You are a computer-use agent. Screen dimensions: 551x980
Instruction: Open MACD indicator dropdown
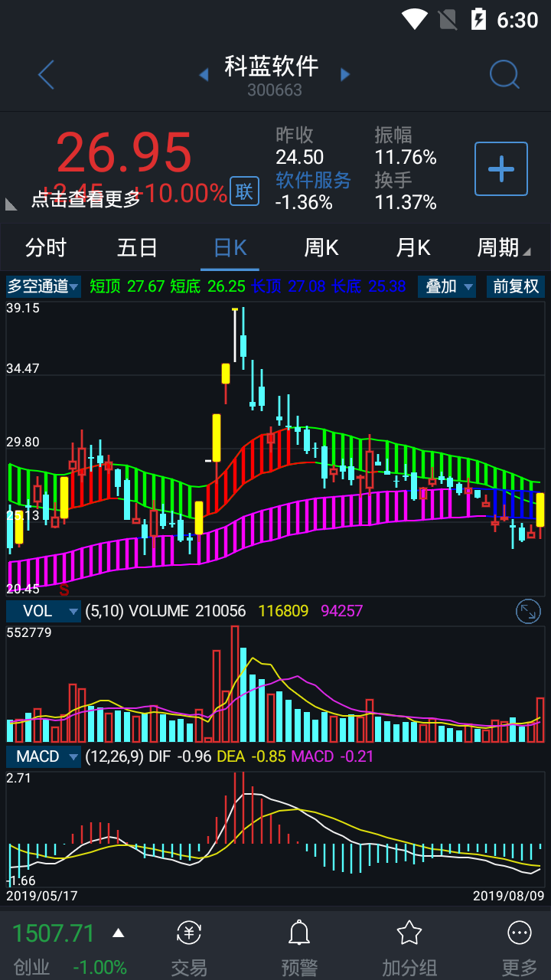(x=44, y=756)
